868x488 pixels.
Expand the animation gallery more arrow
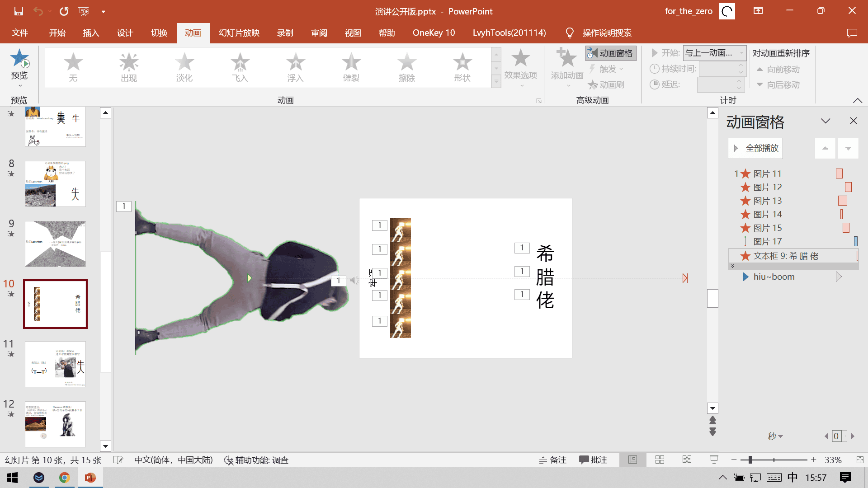pyautogui.click(x=496, y=83)
